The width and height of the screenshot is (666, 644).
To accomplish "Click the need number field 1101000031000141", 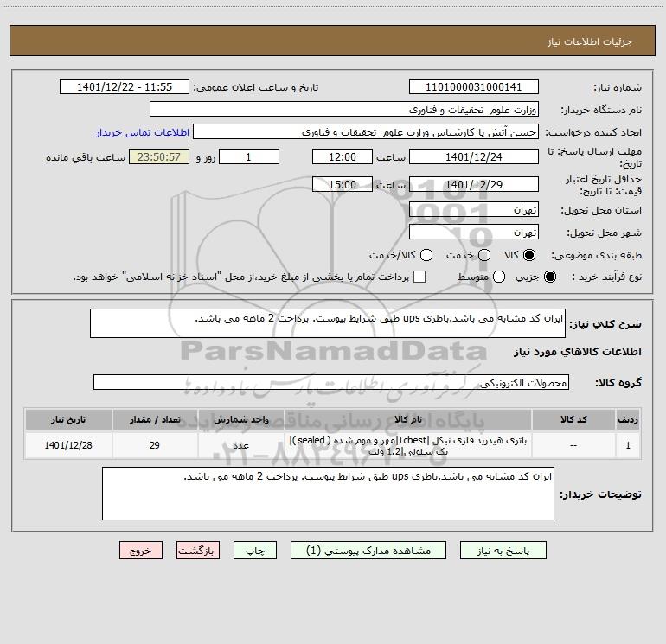I will [474, 86].
